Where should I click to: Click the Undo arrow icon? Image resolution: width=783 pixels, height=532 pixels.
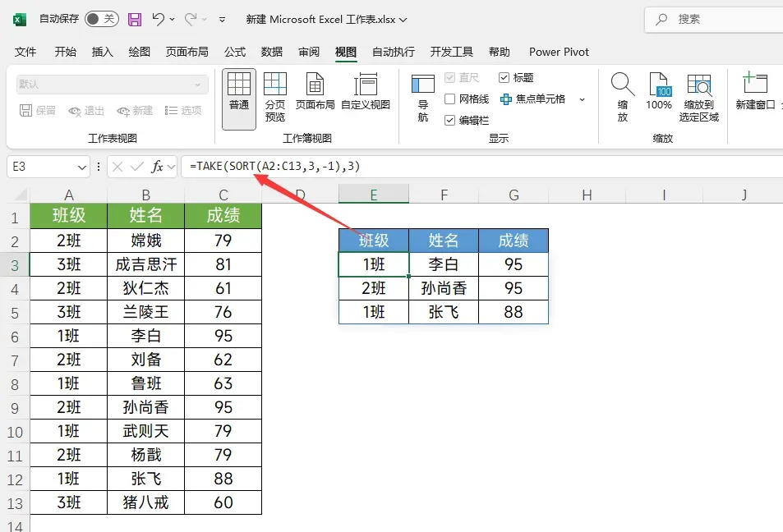pyautogui.click(x=159, y=19)
